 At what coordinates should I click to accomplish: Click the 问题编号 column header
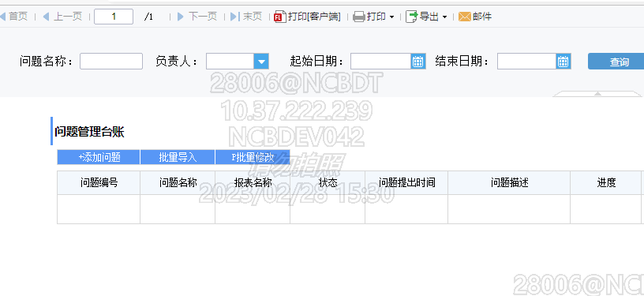coord(99,182)
